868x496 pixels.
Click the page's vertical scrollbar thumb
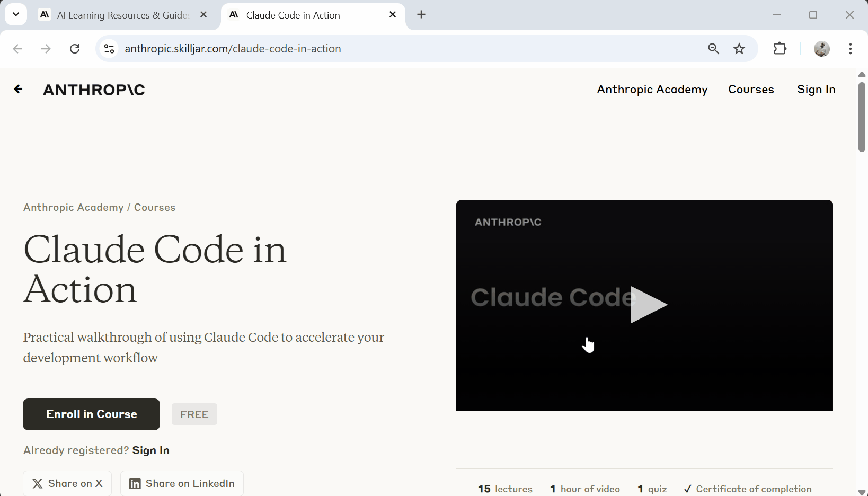tap(862, 117)
